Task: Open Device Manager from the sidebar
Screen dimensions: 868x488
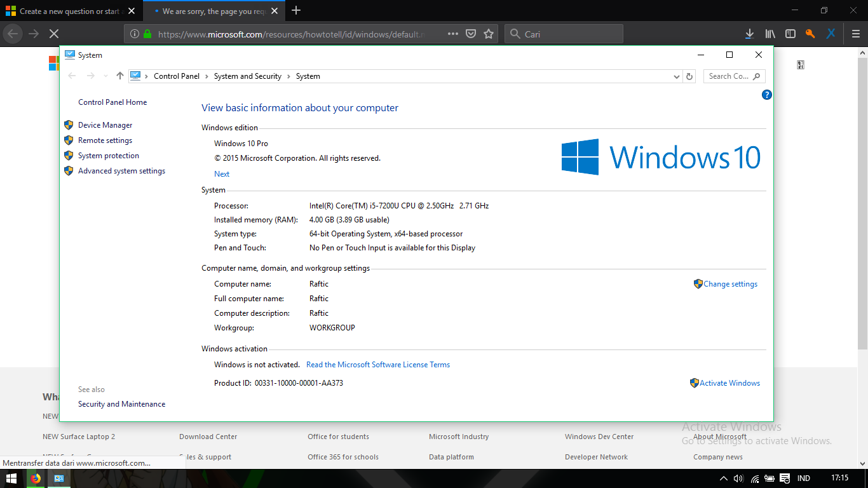Action: tap(105, 125)
